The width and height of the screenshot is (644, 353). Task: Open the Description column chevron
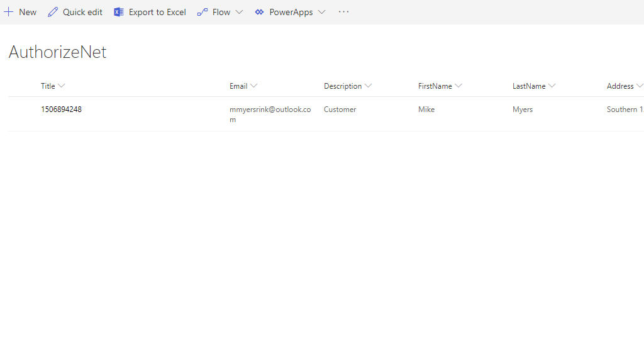[x=368, y=86]
